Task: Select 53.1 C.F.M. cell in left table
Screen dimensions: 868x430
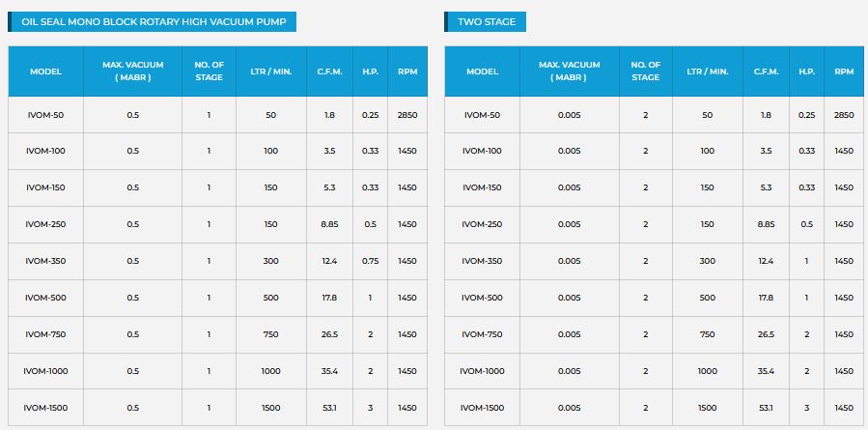Action: pos(330,408)
